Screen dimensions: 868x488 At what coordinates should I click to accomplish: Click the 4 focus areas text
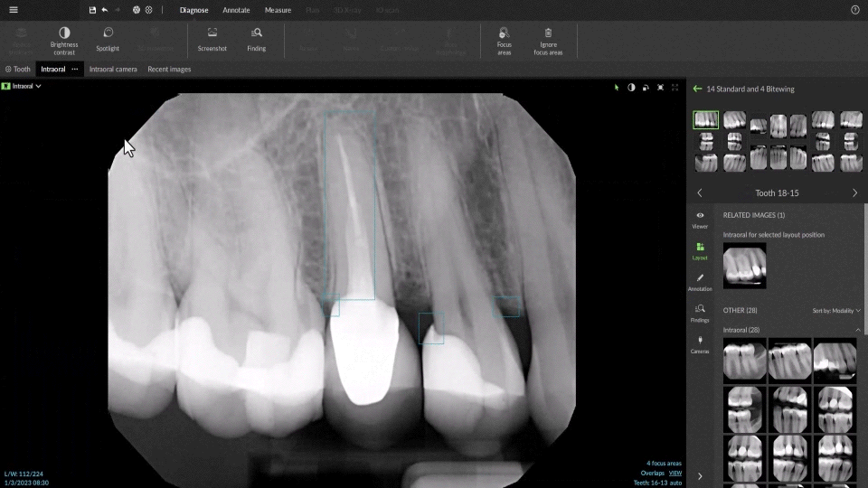coord(664,464)
